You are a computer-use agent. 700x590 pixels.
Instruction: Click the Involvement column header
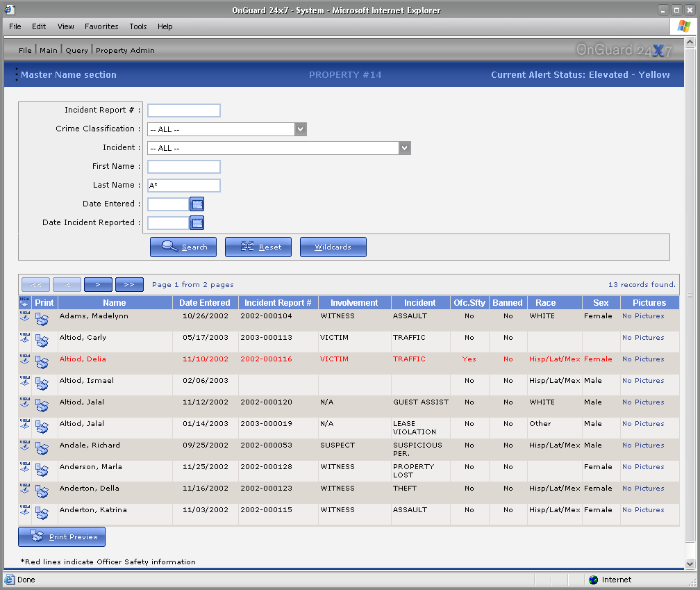click(354, 303)
